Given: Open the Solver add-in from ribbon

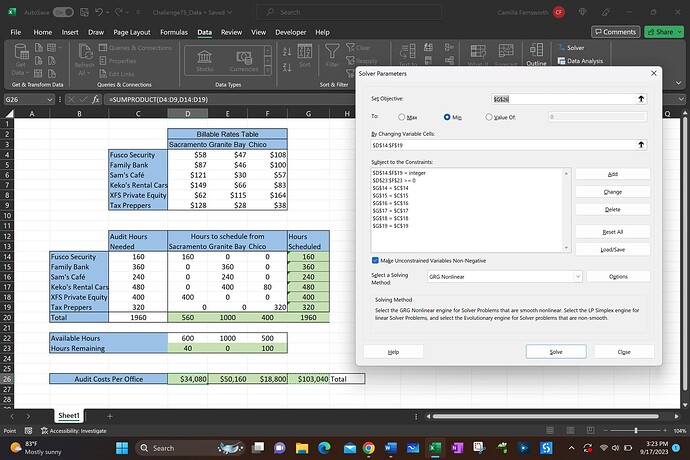Looking at the screenshot, I should tap(571, 48).
